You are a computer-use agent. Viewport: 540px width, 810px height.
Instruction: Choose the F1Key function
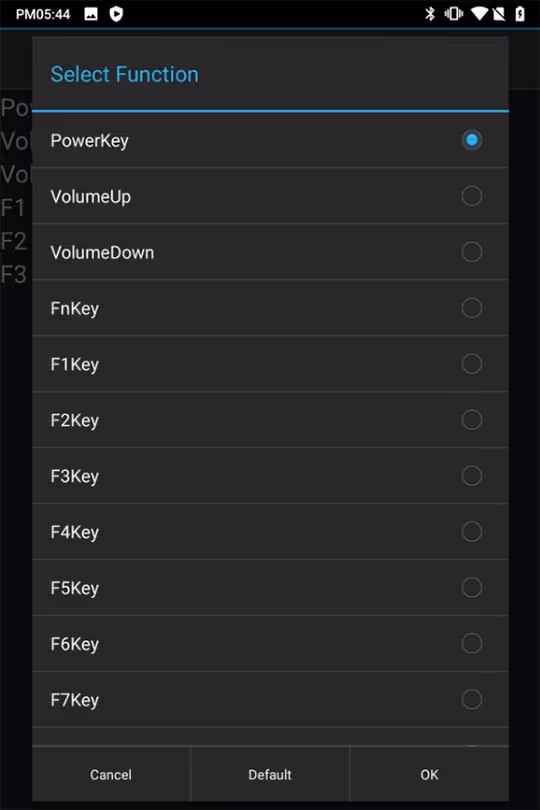pyautogui.click(x=270, y=364)
